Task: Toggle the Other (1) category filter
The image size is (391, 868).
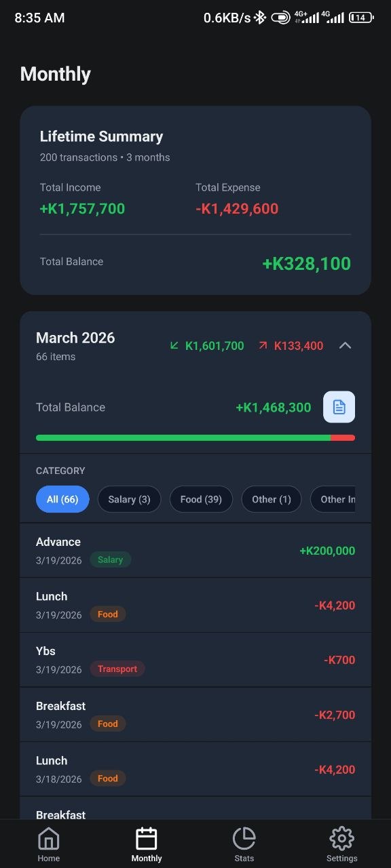Action: coord(271,498)
